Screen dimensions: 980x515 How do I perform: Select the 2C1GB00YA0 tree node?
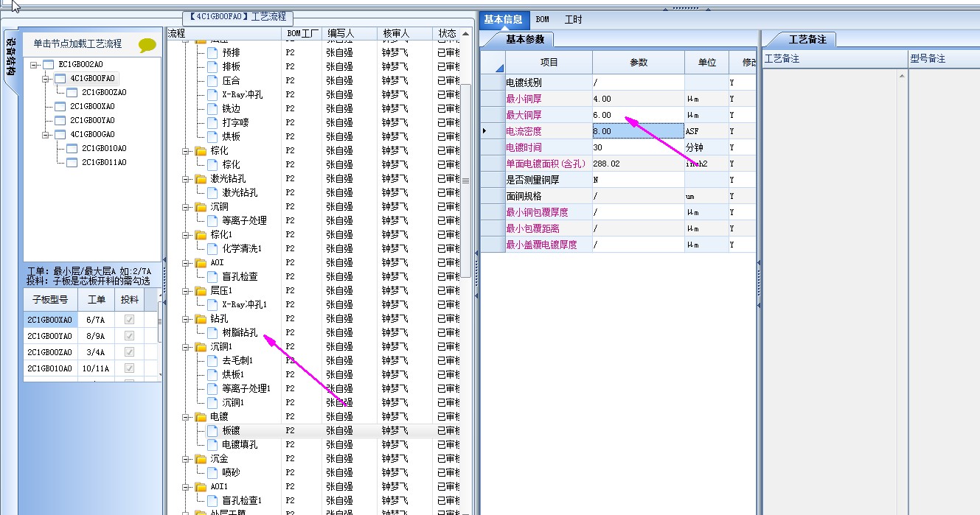coord(92,120)
